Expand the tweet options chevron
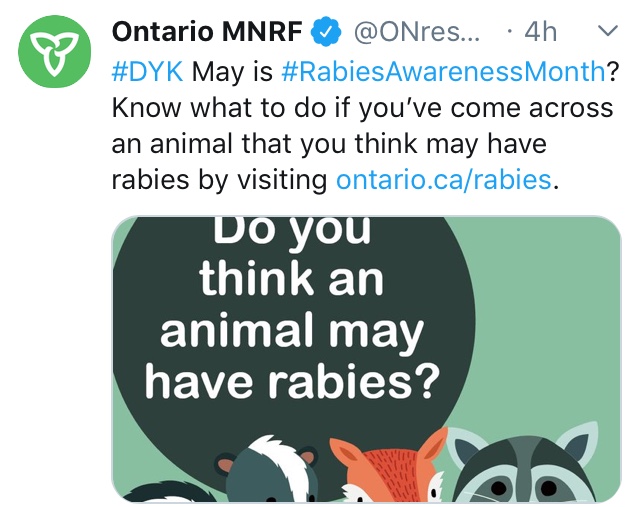This screenshot has height=507, width=640. pos(606,32)
